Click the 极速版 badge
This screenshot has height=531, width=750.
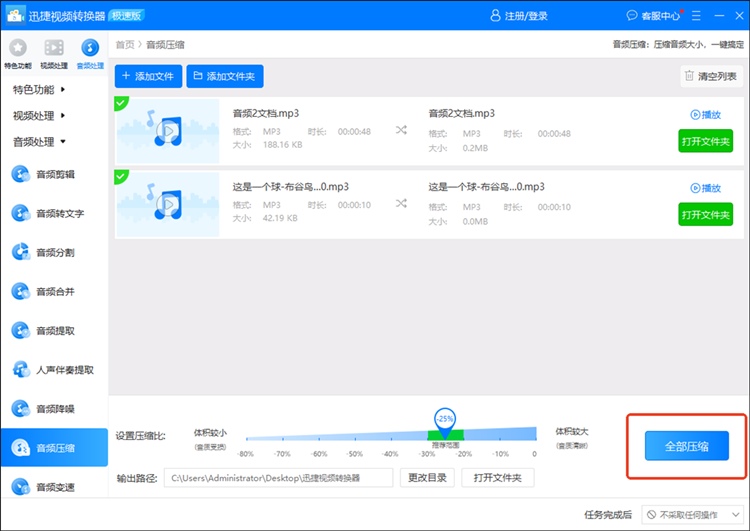(127, 15)
